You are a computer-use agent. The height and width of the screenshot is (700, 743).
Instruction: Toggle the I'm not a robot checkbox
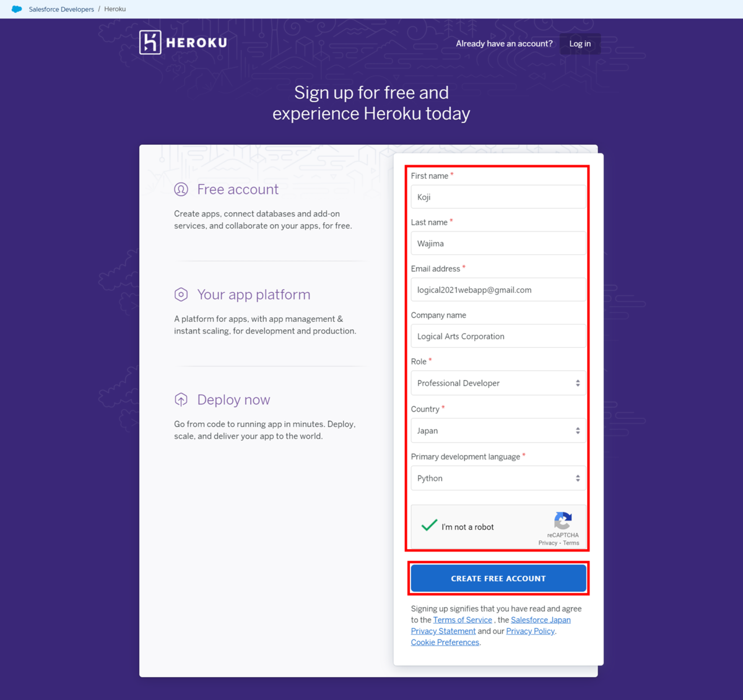click(429, 526)
